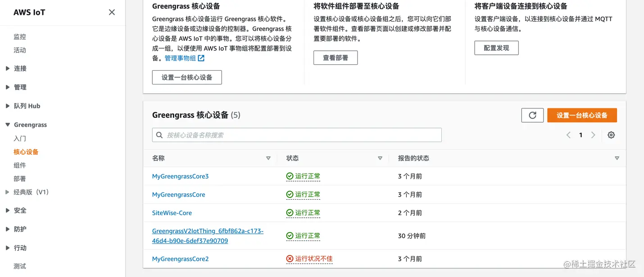Close the AWS IoT sidebar panel
This screenshot has width=644, height=277.
(112, 12)
